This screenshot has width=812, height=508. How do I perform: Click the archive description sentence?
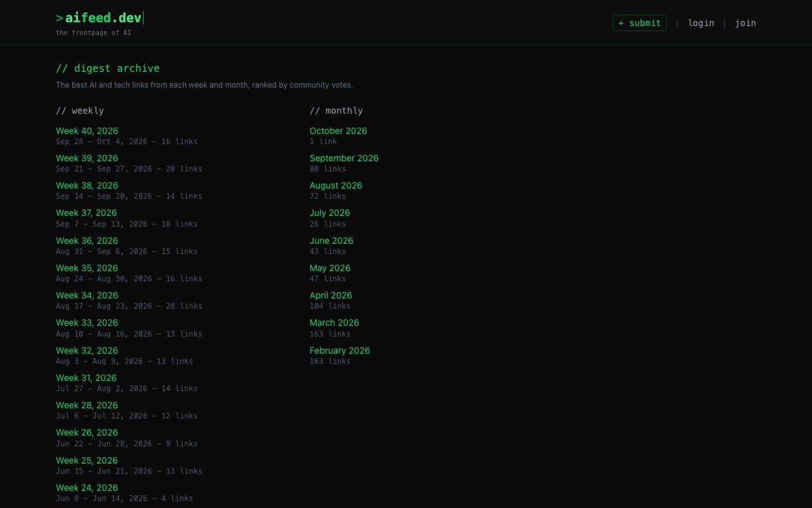click(204, 85)
